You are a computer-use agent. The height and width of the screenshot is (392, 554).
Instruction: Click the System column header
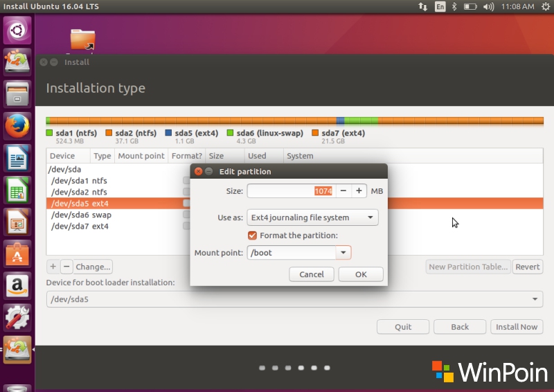[413, 156]
